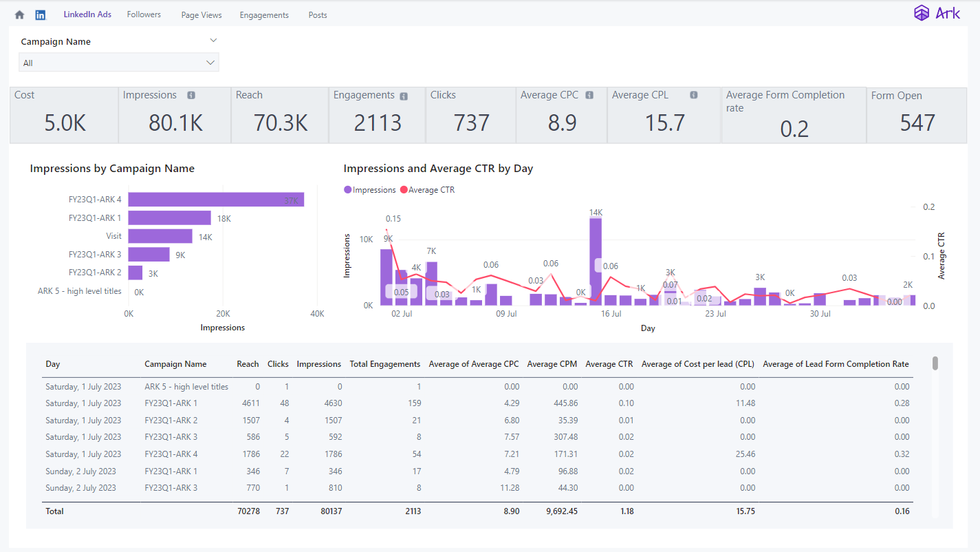Click the LinkedIn logo icon

[41, 14]
